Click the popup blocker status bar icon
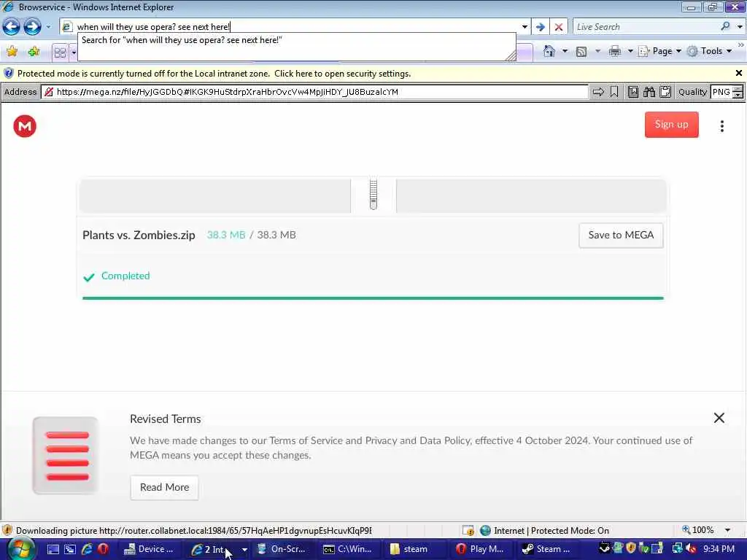This screenshot has height=560, width=747. tap(468, 531)
